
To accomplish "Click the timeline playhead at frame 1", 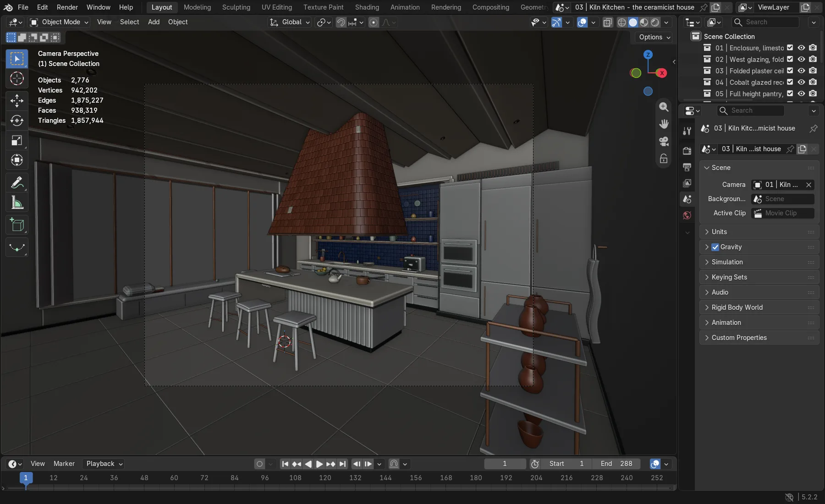I will point(26,478).
